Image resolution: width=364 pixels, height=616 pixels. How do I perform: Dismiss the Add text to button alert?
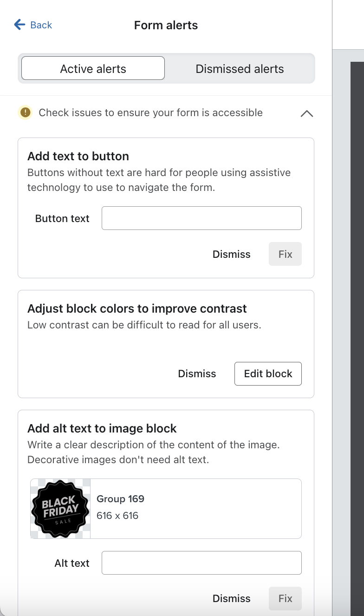[231, 254]
